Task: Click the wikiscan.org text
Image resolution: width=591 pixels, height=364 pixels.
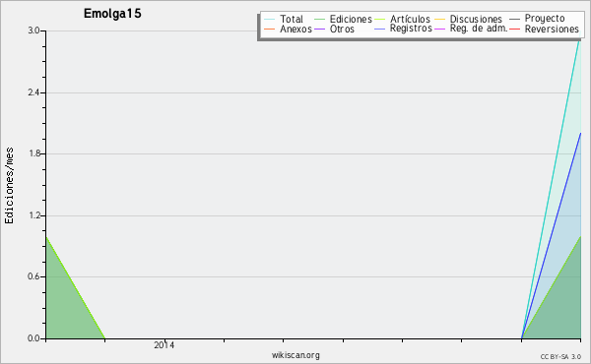Action: (295, 355)
